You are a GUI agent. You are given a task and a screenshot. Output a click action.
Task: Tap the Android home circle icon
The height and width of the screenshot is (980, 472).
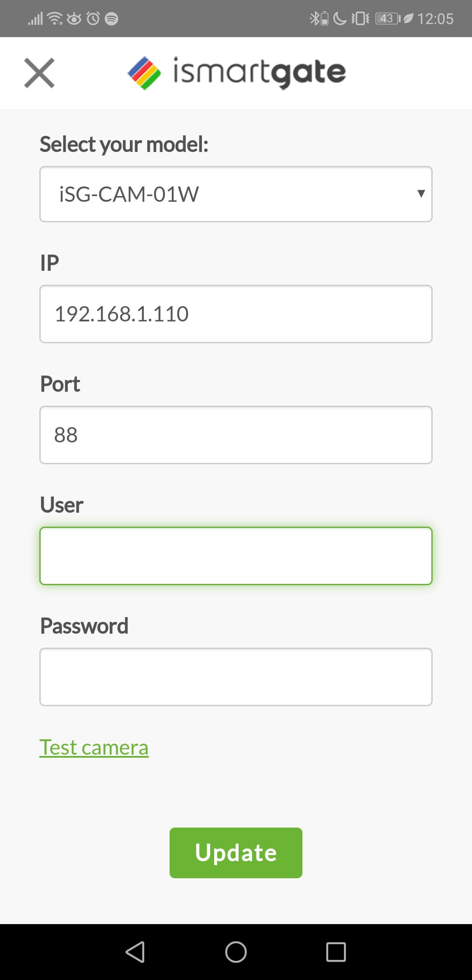pos(236,952)
